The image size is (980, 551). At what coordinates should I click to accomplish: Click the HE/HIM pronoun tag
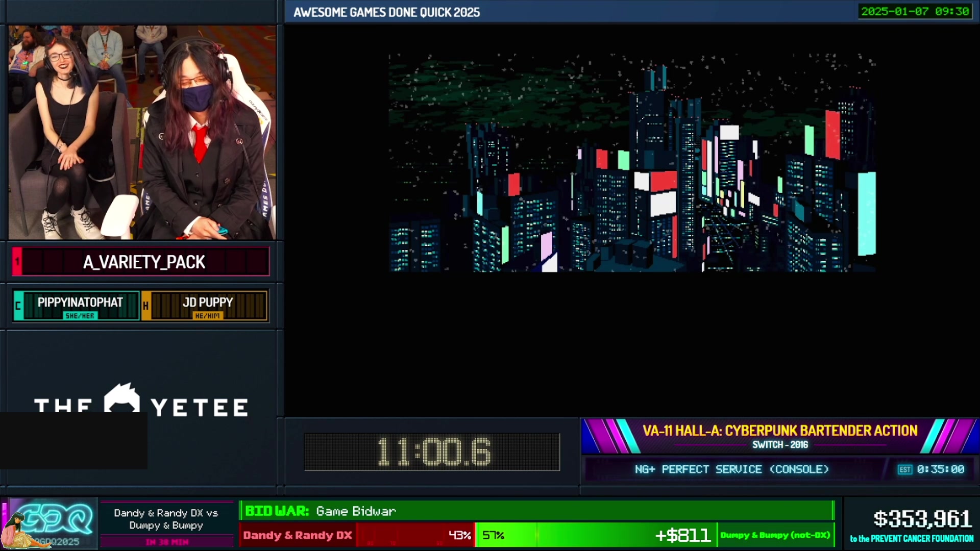click(x=207, y=316)
